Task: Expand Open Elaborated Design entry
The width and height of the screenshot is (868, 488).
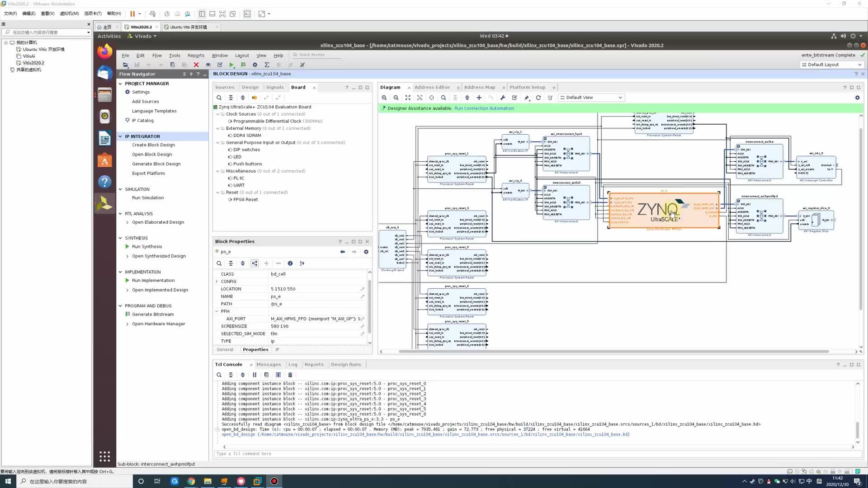Action: tap(127, 222)
